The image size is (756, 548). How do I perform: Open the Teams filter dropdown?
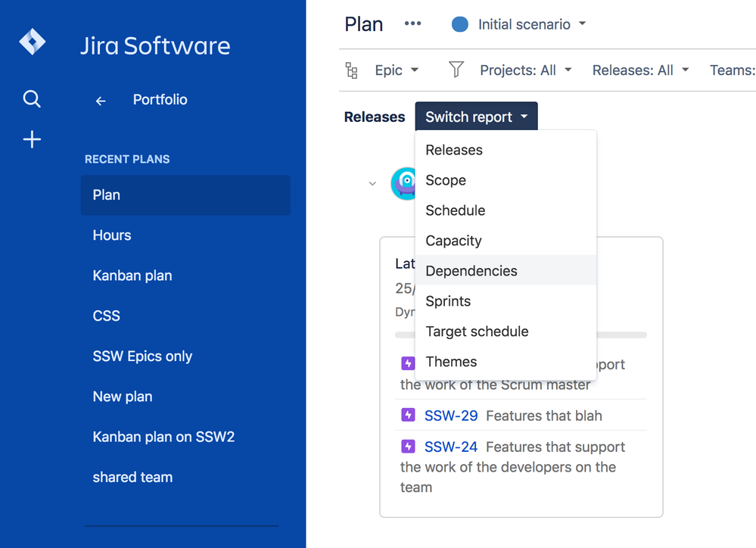click(733, 70)
